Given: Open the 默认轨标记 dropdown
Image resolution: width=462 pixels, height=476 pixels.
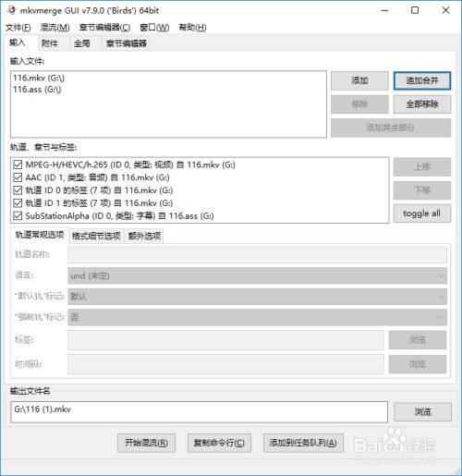Looking at the screenshot, I should click(x=257, y=297).
